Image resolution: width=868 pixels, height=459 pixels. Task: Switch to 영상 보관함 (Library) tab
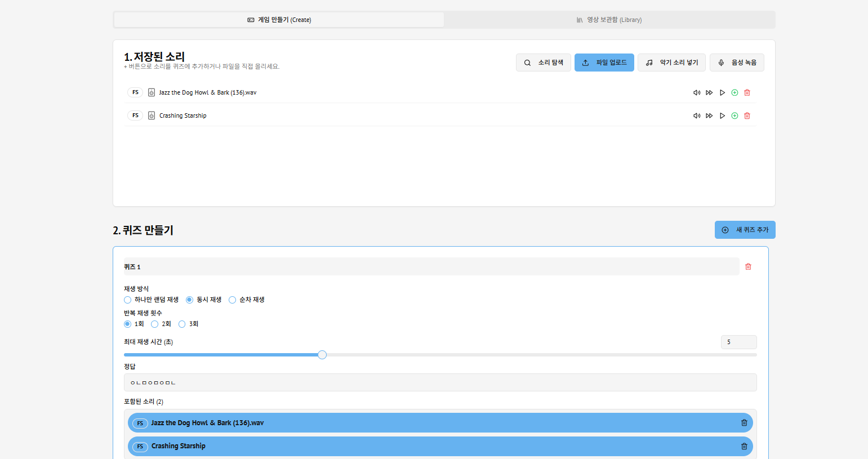click(x=609, y=20)
